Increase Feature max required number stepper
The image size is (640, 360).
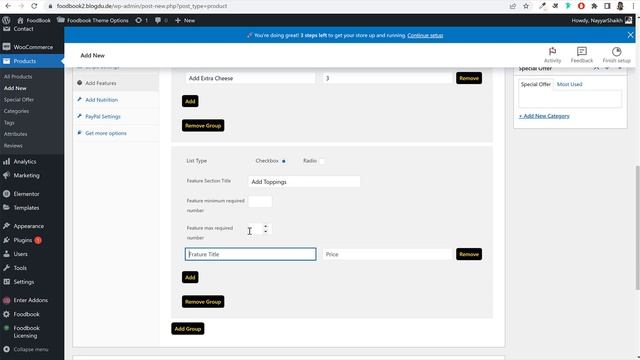pyautogui.click(x=266, y=226)
